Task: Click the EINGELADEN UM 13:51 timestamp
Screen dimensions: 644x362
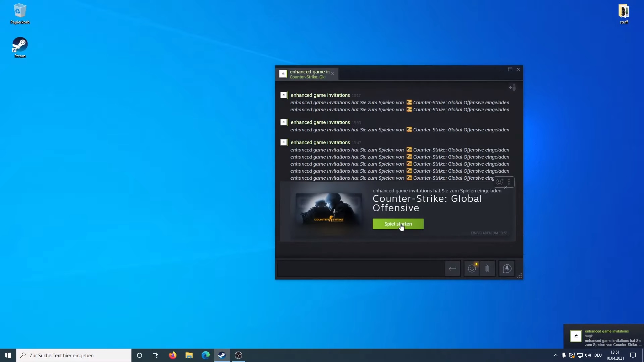Action: 489,233
